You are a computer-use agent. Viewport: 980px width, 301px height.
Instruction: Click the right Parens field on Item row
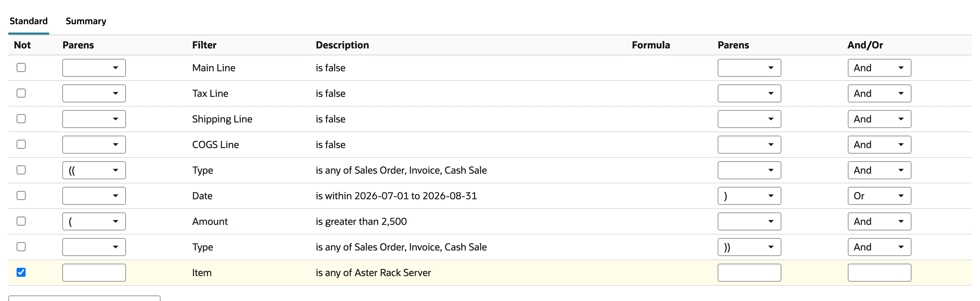point(749,273)
